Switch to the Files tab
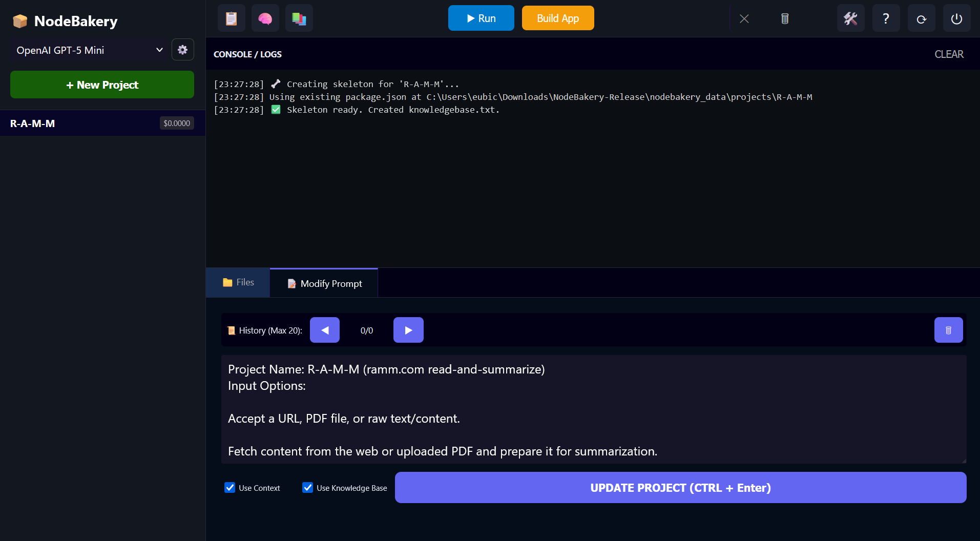The width and height of the screenshot is (980, 541). (238, 282)
